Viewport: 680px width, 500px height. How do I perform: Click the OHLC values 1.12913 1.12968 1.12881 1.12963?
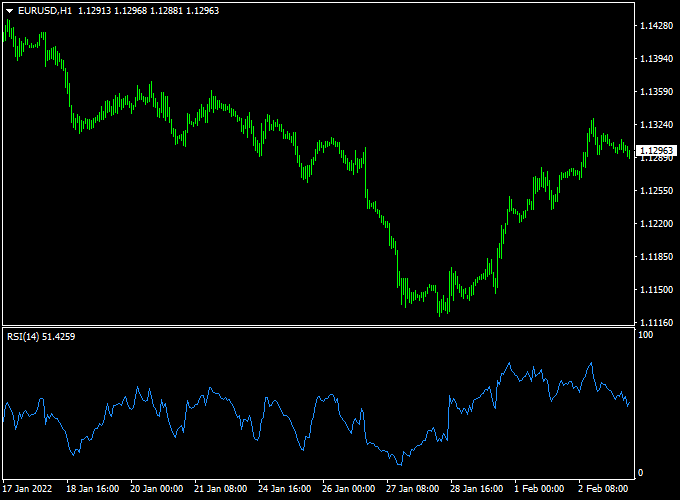pos(149,11)
